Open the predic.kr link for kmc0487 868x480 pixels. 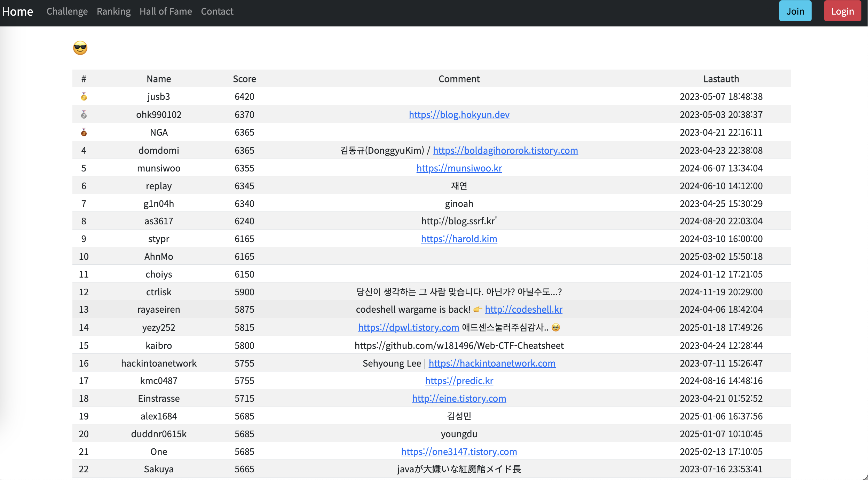pyautogui.click(x=459, y=381)
